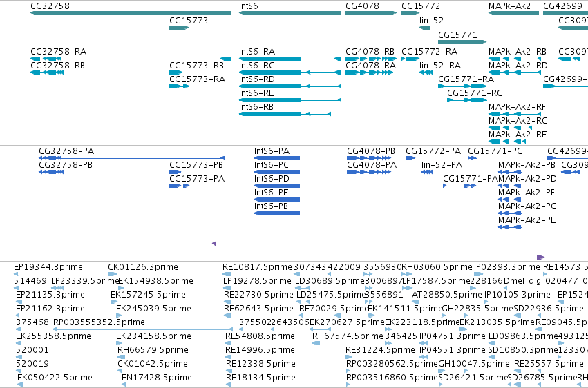Select EST AT28850.5prime
The height and width of the screenshot is (388, 588).
pyautogui.click(x=415, y=302)
